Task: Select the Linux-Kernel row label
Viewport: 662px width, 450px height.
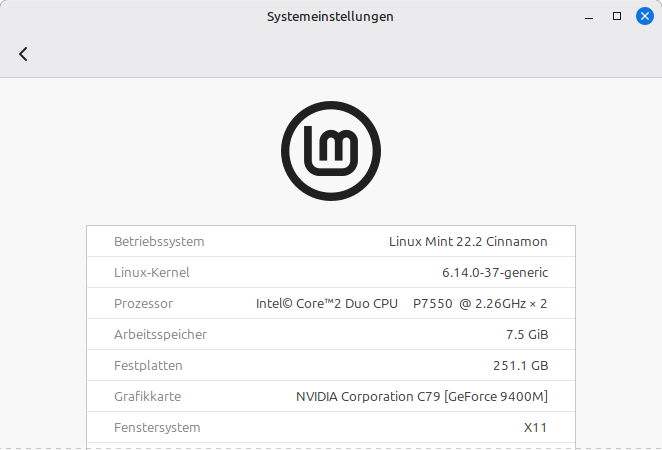Action: tap(151, 272)
